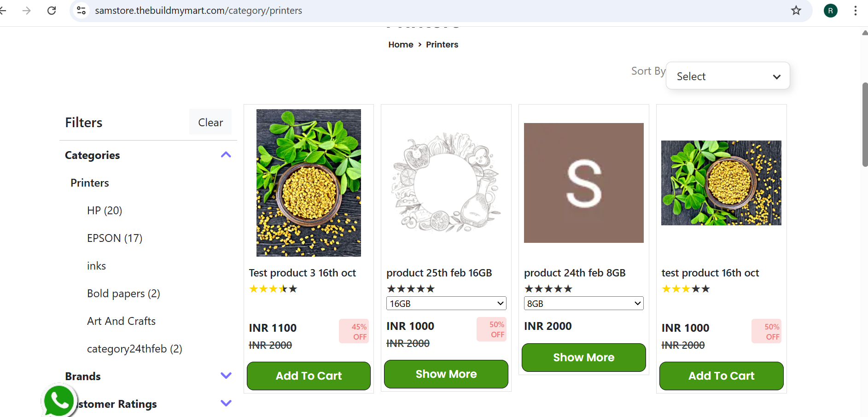Screen dimensions: 868x417
Task: Select the EPSON (17) category filter
Action: (x=115, y=238)
